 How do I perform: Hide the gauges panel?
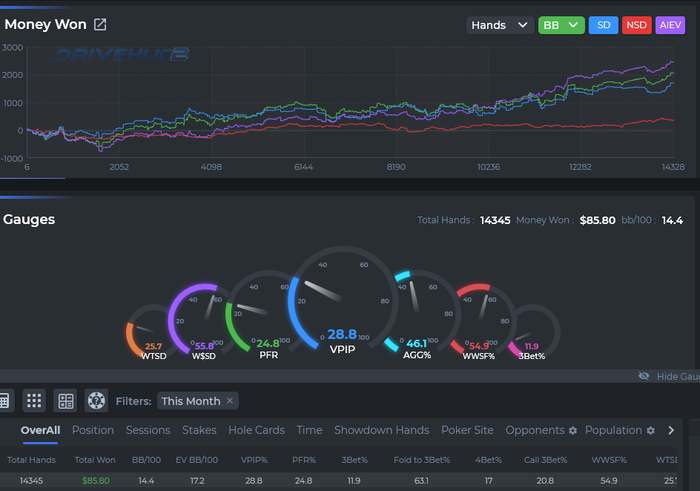click(669, 376)
